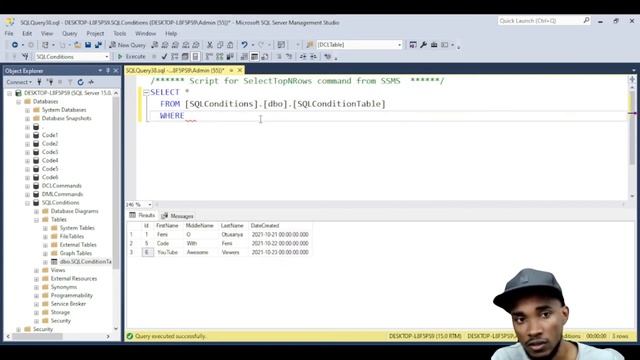The height and width of the screenshot is (360, 640).
Task: Open the SQLConditions database dropdown
Action: pyautogui.click(x=107, y=57)
